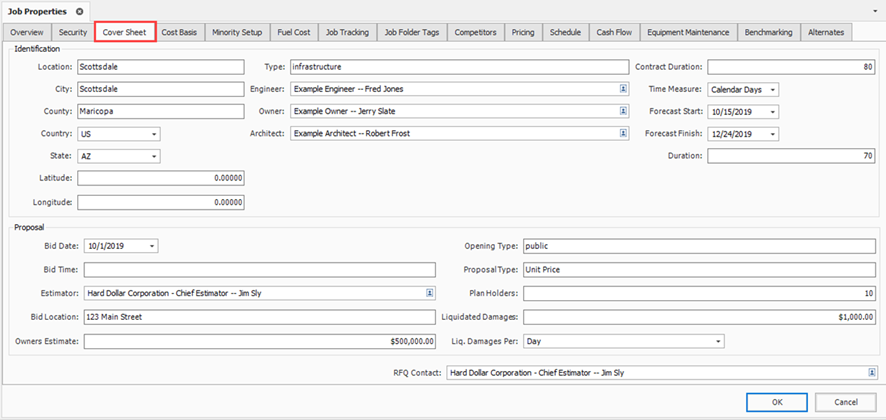Screen dimensions: 886x420
Task: Open the Equipment Maintenance tab
Action: (x=686, y=32)
